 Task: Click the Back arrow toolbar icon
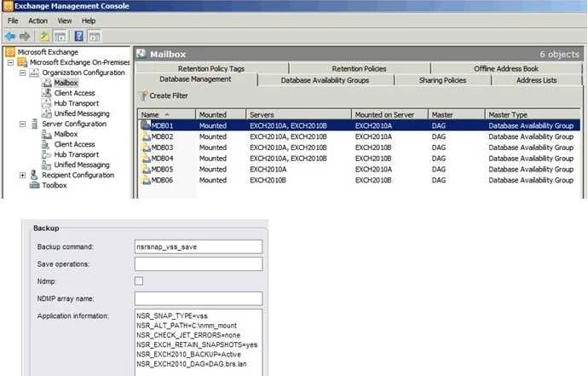coord(10,37)
